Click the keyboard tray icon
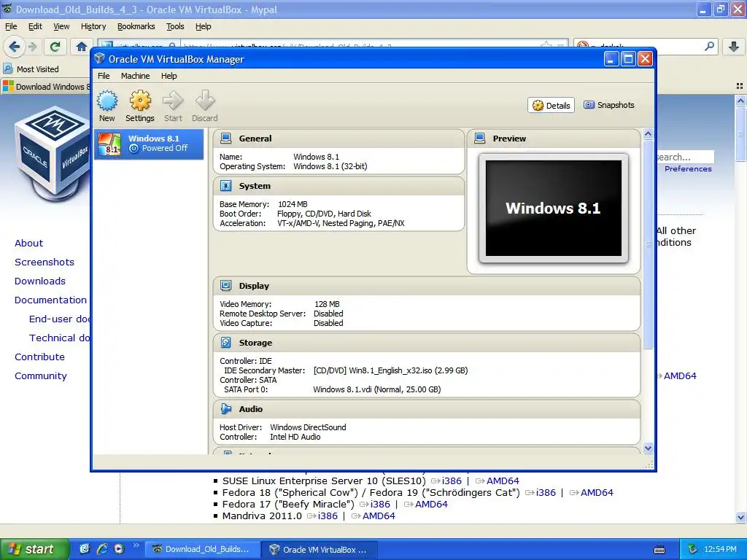The width and height of the screenshot is (747, 560). coord(659,550)
